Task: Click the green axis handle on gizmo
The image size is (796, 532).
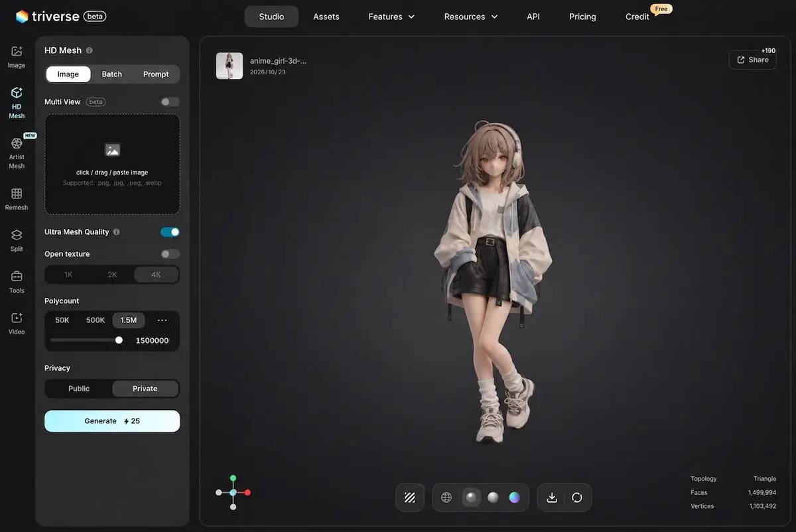Action: point(233,478)
